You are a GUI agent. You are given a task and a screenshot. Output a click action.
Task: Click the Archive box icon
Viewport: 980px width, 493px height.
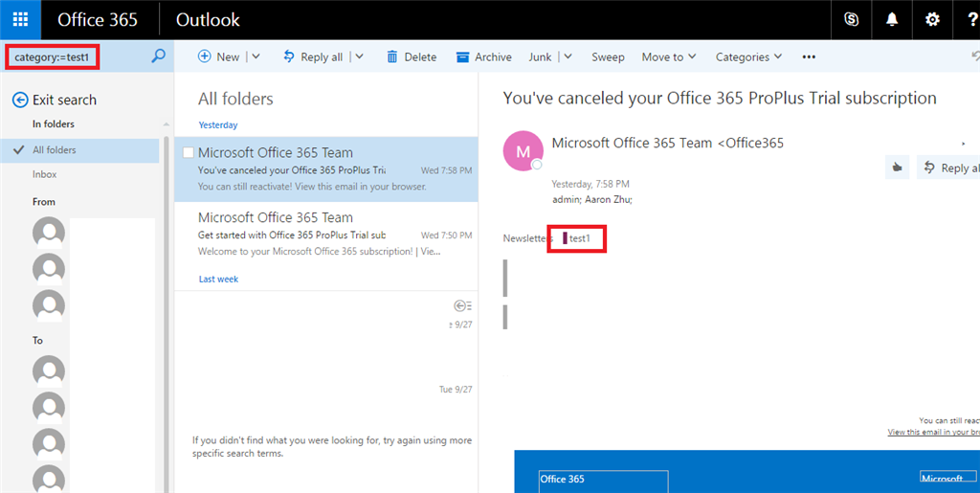[x=462, y=56]
